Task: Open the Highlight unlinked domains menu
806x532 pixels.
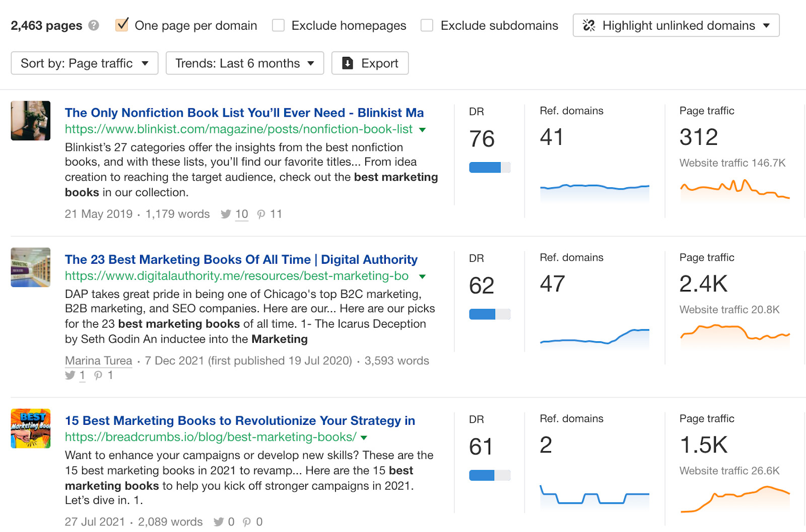Action: 676,25
